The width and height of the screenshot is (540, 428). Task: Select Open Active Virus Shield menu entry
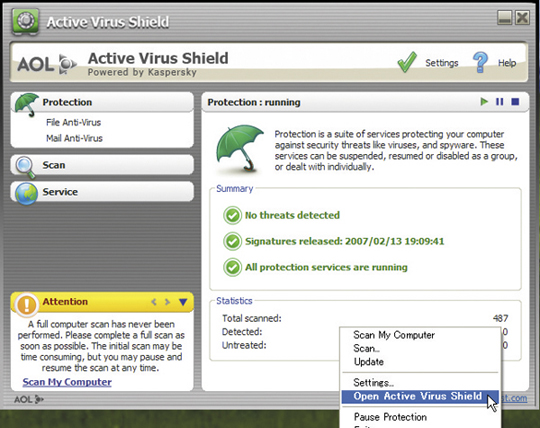tap(420, 396)
